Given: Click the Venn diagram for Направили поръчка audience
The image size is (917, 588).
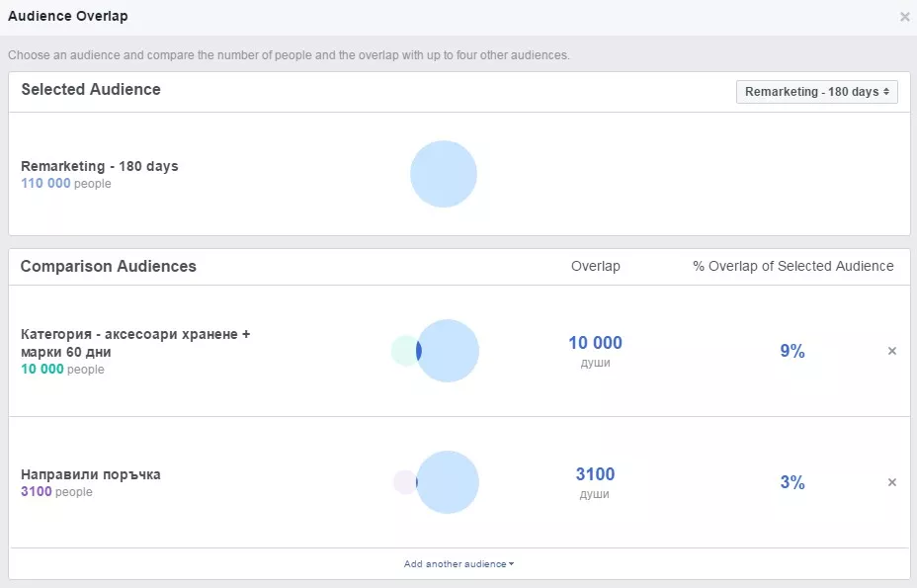Looking at the screenshot, I should (x=437, y=482).
